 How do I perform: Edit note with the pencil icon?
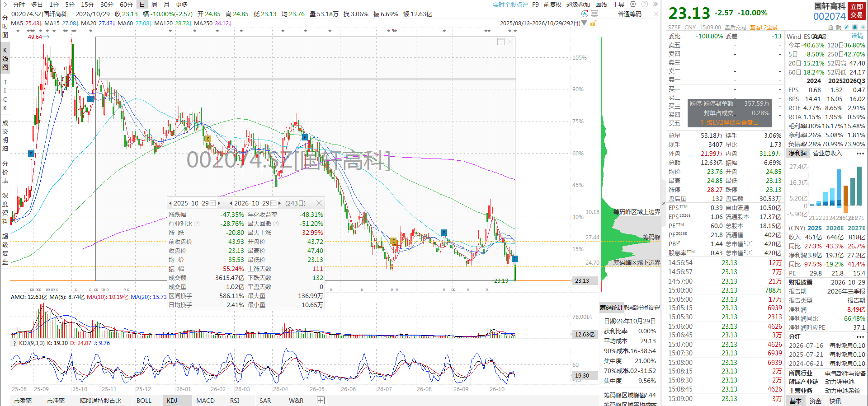(x=846, y=27)
